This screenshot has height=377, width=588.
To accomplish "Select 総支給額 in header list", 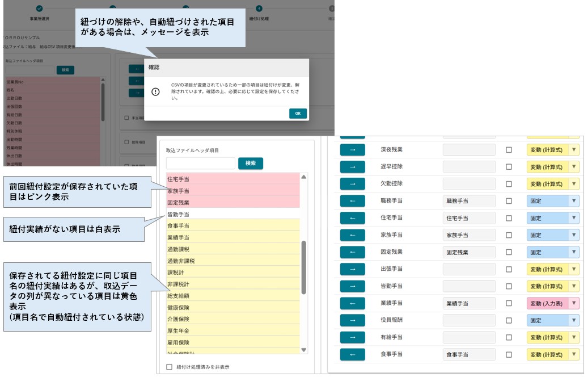I will 233,296.
